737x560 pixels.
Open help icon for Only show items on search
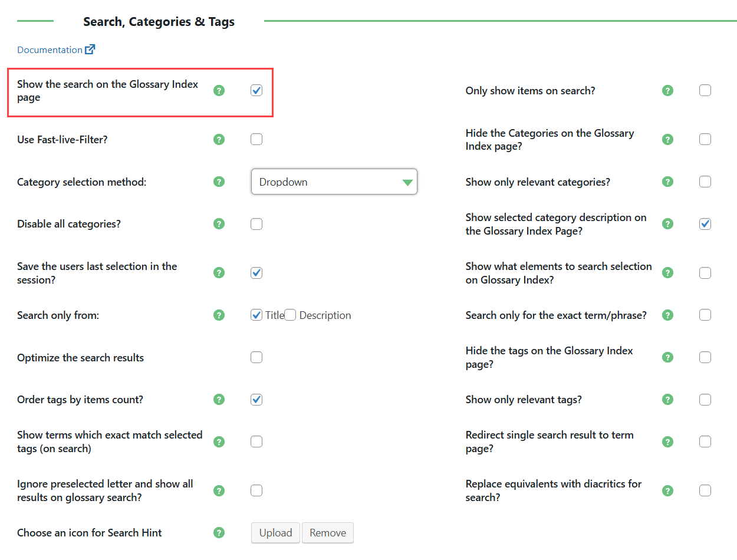(667, 91)
